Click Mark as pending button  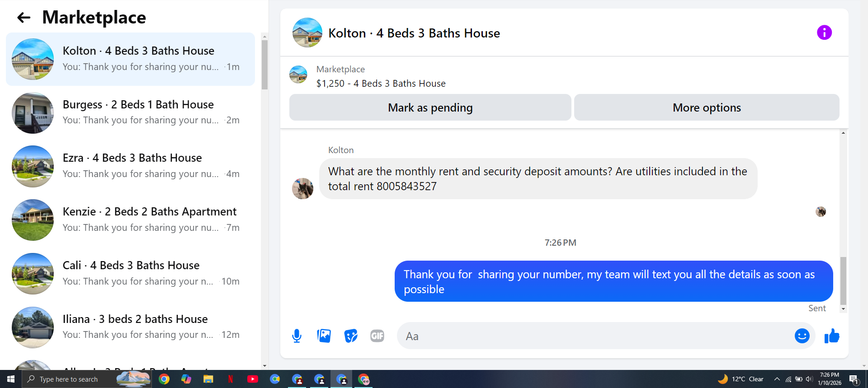coord(430,108)
